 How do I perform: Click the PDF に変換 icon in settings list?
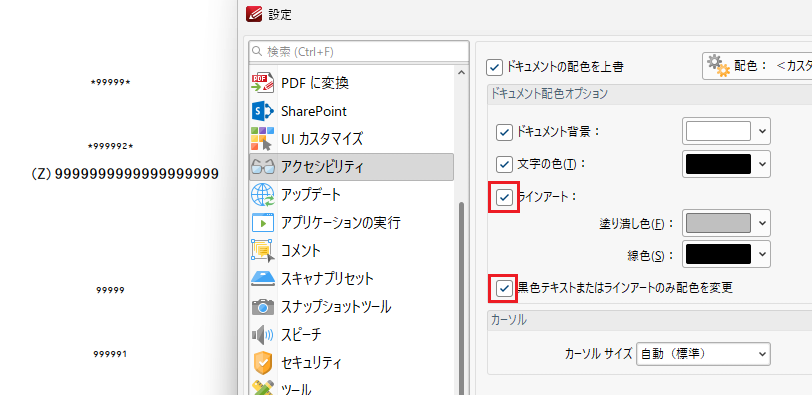click(262, 83)
